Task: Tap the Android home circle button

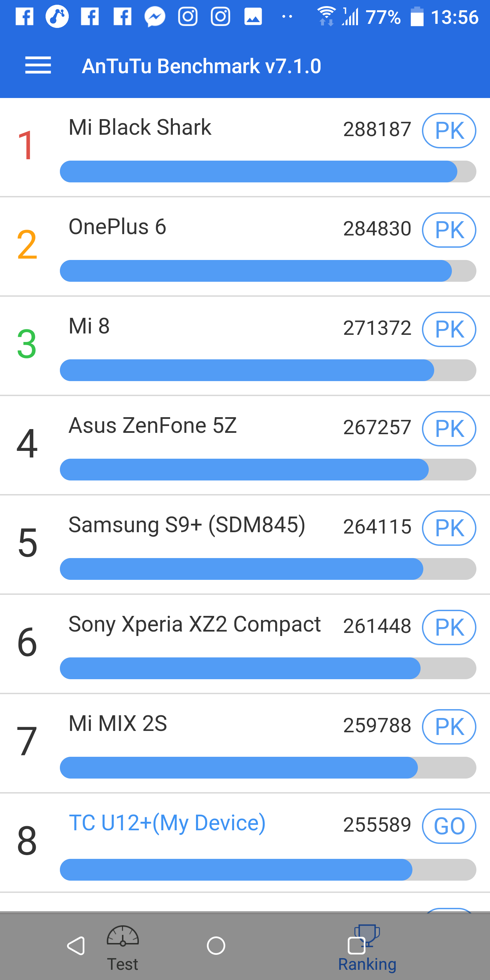Action: pos(216,945)
